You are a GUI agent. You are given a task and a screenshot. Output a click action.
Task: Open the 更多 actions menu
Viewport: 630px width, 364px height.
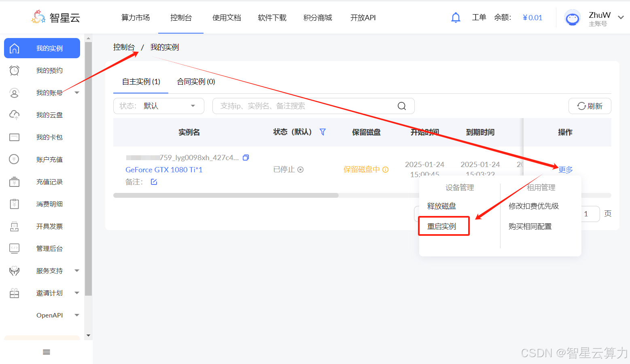tap(566, 169)
